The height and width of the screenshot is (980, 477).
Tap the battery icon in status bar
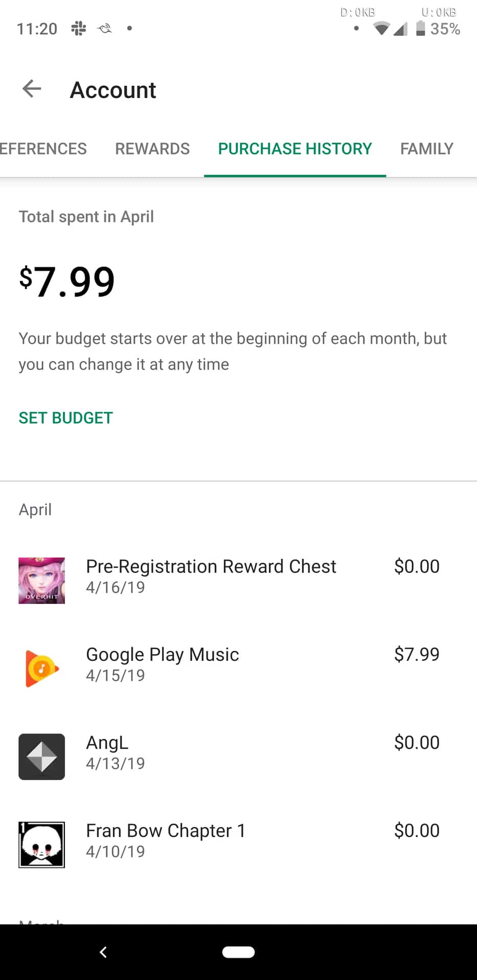click(x=420, y=28)
